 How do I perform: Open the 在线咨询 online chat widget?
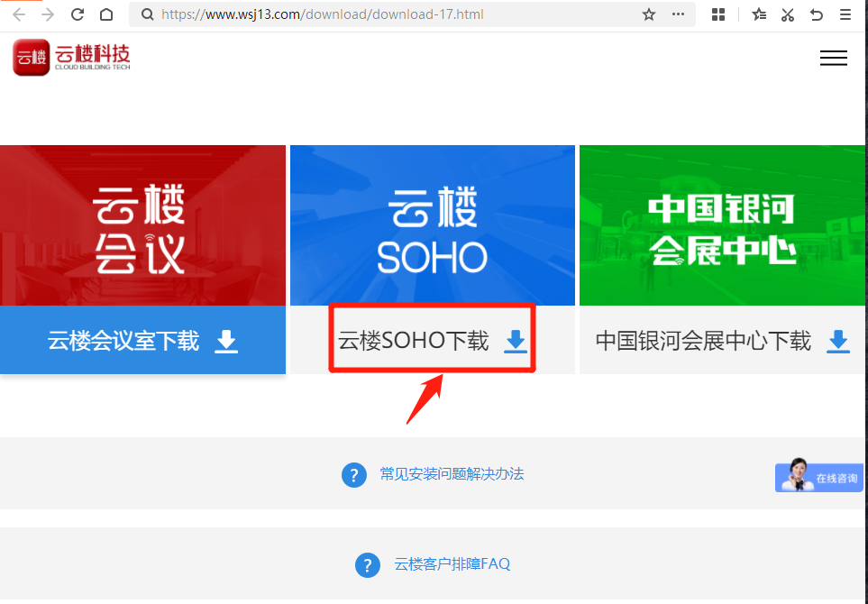coord(819,476)
